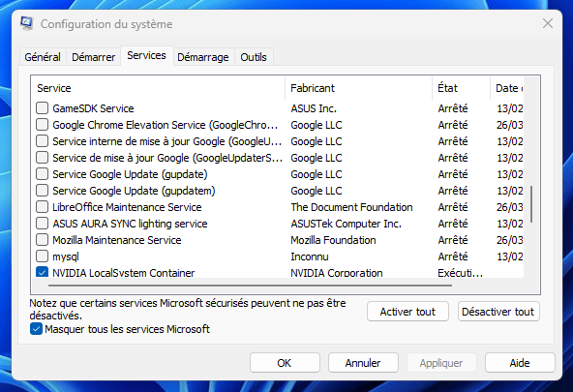Toggle the mysql service checkbox

tap(42, 256)
